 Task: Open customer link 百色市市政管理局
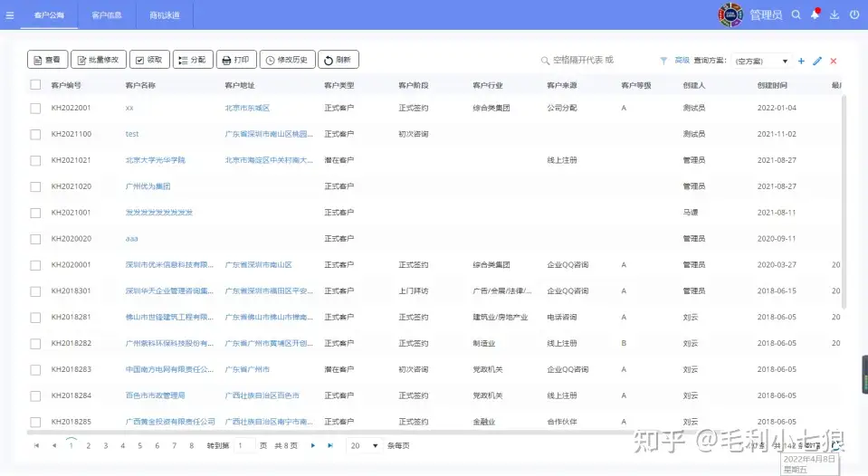[x=155, y=395]
